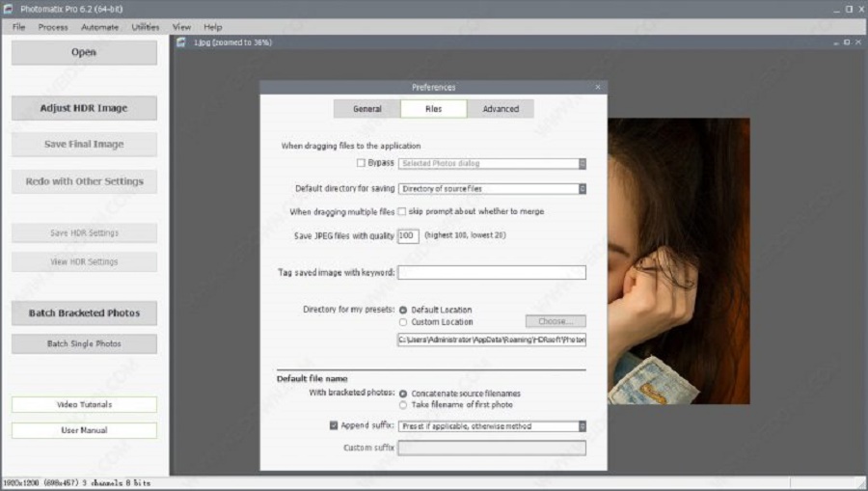The height and width of the screenshot is (491, 868).
Task: Open the User Manual link
Action: click(x=84, y=430)
